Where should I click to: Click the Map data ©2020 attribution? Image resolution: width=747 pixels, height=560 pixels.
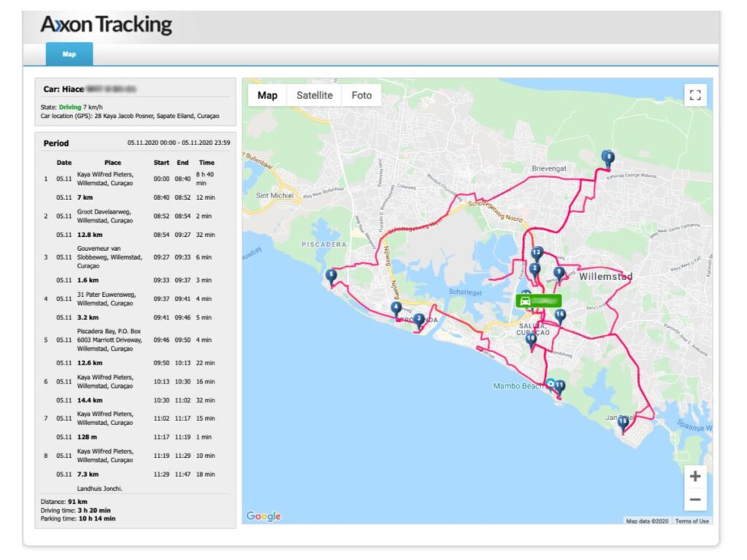(x=647, y=521)
